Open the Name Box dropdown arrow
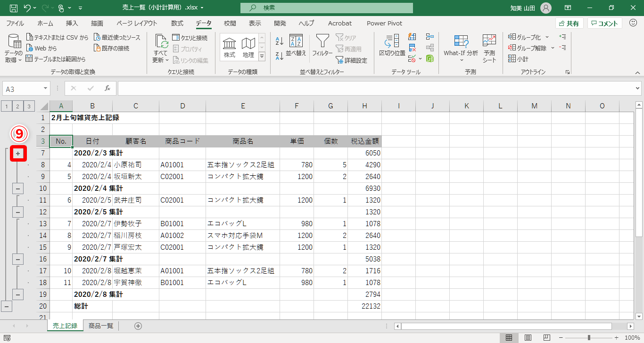644x343 pixels. (45, 89)
